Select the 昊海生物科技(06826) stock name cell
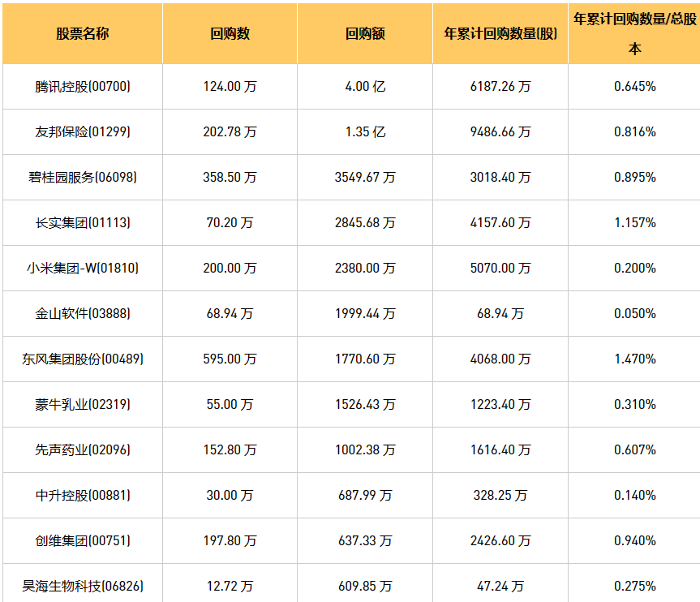Image resolution: width=700 pixels, height=602 pixels. [83, 583]
